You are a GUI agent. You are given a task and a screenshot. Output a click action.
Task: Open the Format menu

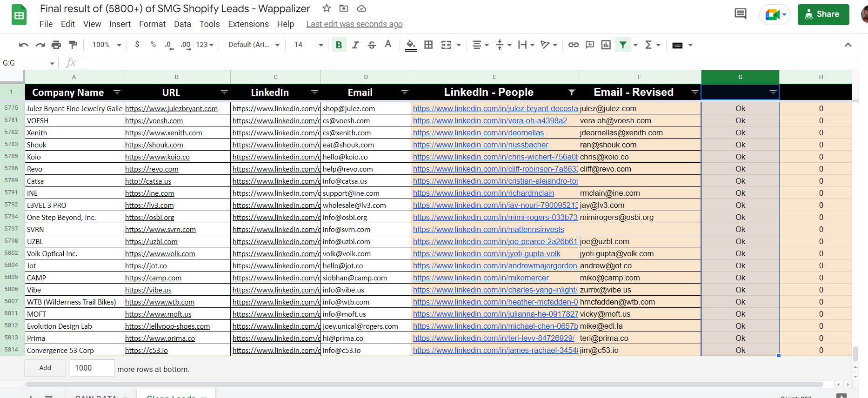[152, 24]
